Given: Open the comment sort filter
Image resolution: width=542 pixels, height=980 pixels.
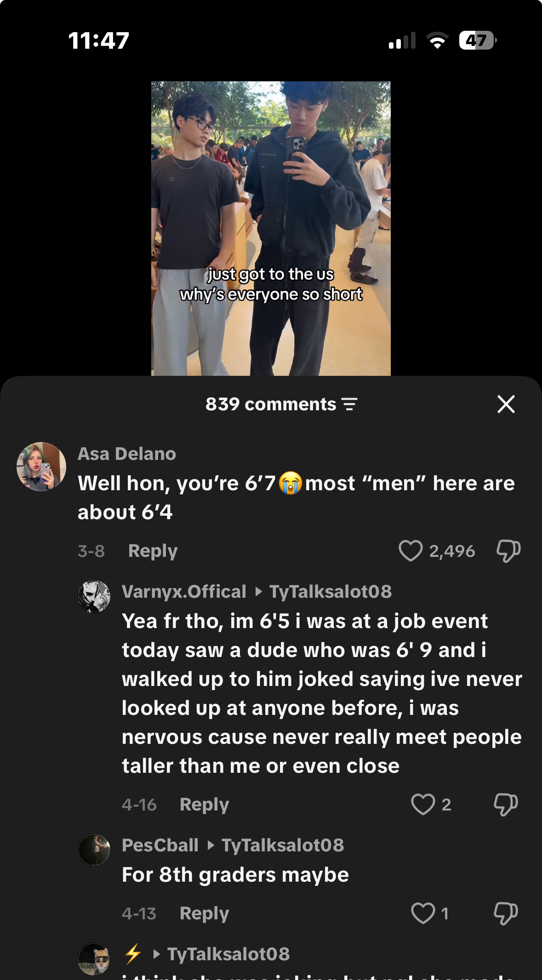Looking at the screenshot, I should point(350,404).
